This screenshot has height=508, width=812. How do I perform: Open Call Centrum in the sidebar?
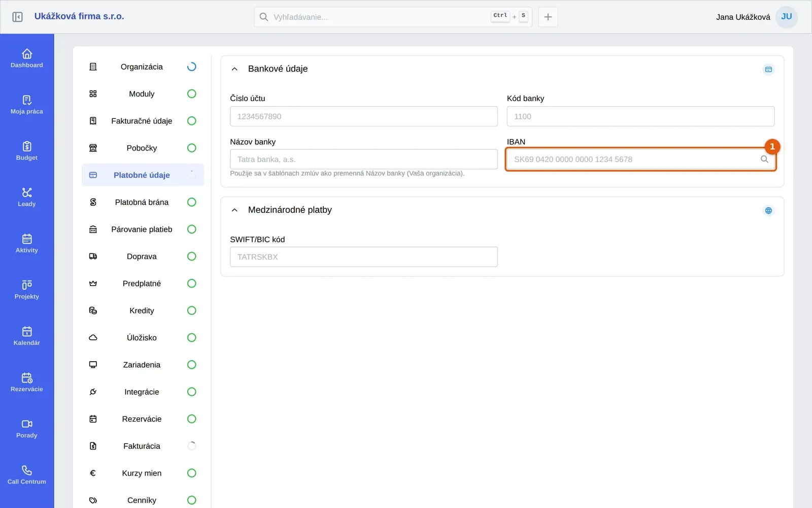point(27,474)
